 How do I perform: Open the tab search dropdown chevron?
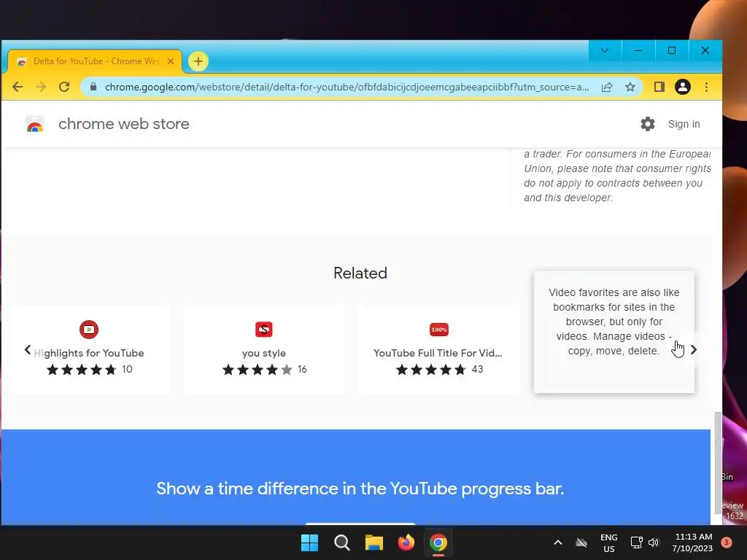(605, 50)
